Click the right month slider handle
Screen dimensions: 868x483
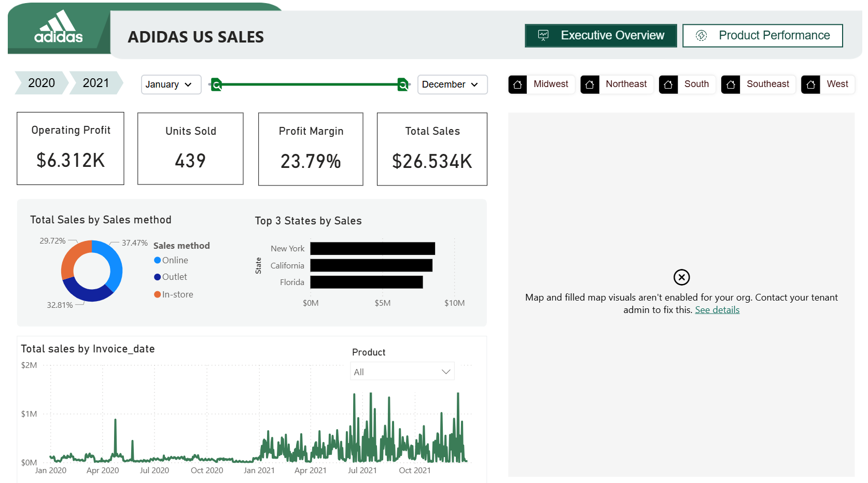click(x=402, y=84)
